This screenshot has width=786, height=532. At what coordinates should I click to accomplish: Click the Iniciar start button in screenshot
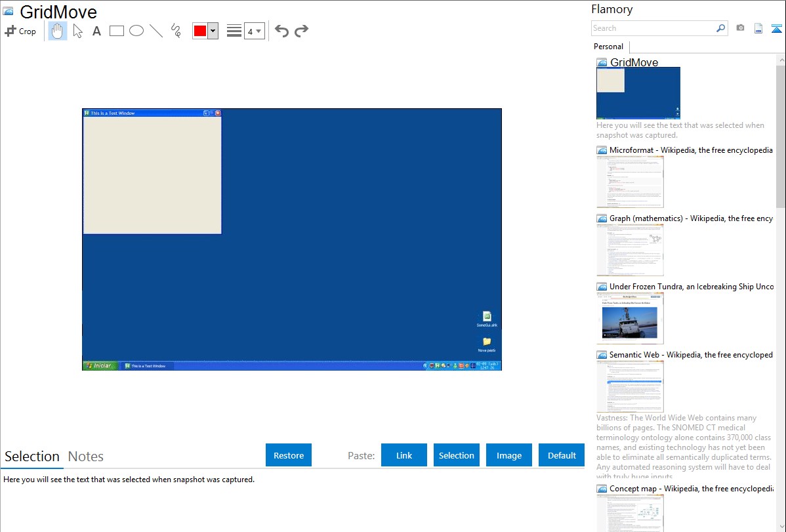100,365
